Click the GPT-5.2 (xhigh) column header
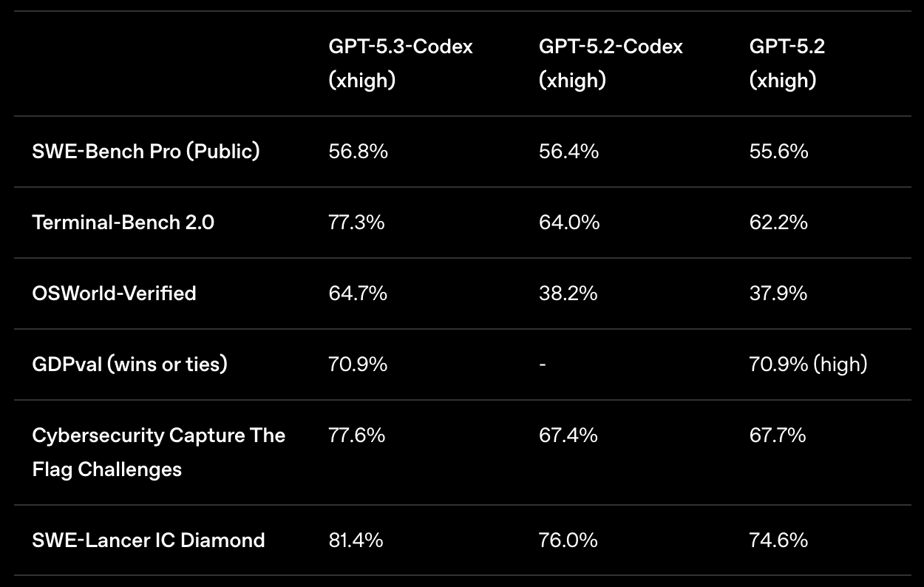Image resolution: width=924 pixels, height=587 pixels. click(787, 63)
